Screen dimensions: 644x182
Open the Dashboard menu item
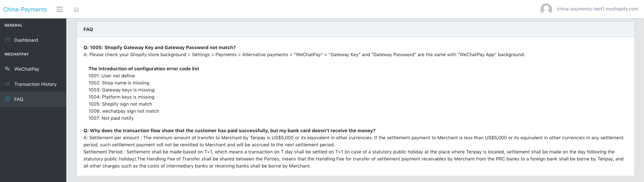tap(26, 40)
